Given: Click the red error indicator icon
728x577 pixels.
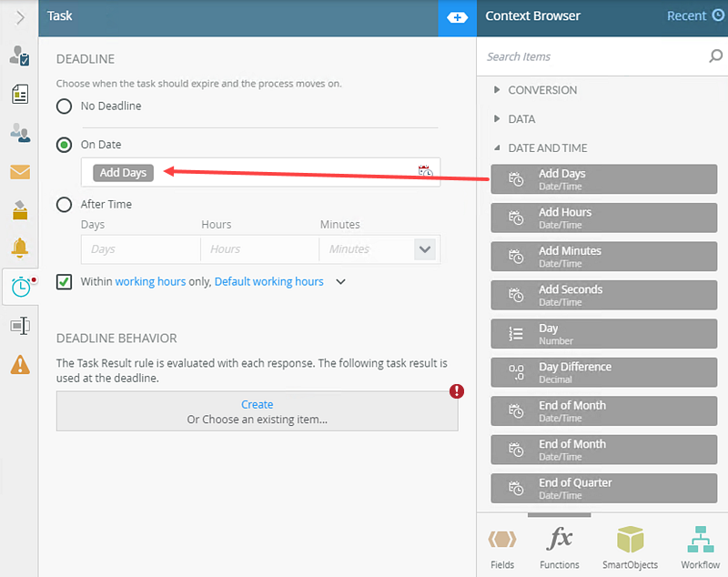Looking at the screenshot, I should click(457, 391).
